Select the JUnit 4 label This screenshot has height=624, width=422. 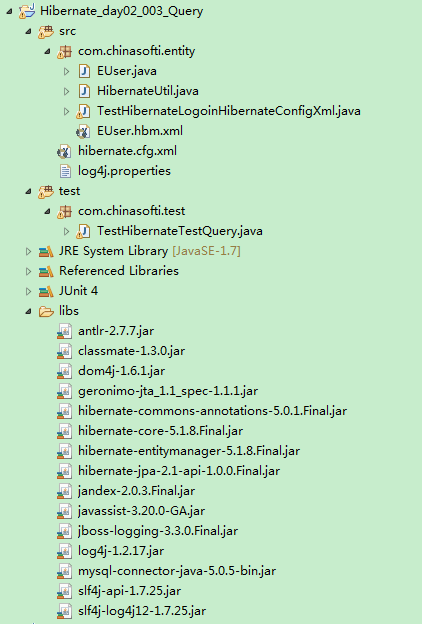[x=78, y=291]
